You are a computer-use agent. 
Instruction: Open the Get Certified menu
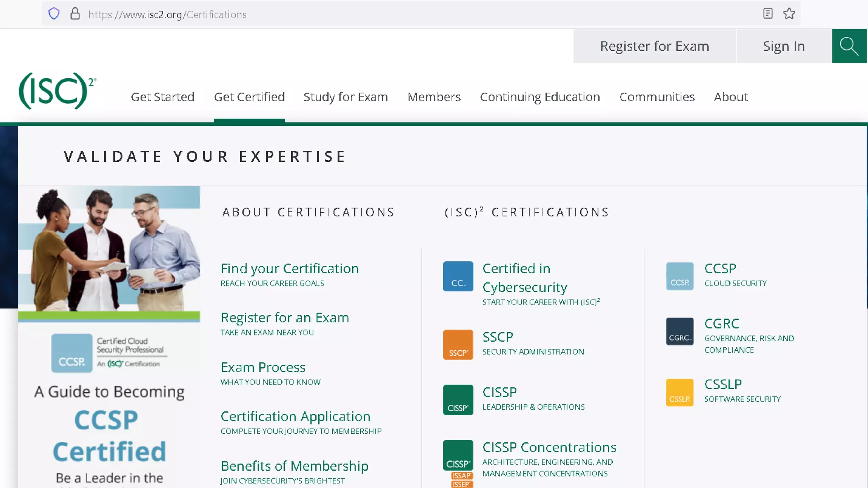coord(249,97)
